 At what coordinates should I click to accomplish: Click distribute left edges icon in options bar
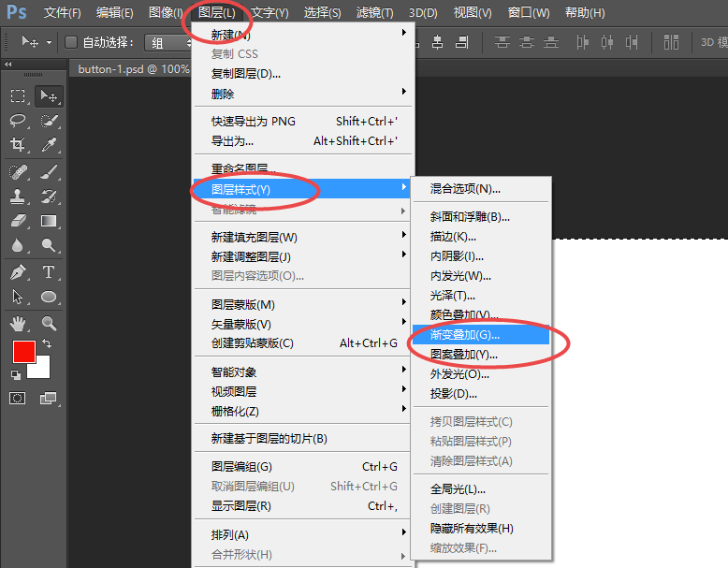click(x=582, y=42)
